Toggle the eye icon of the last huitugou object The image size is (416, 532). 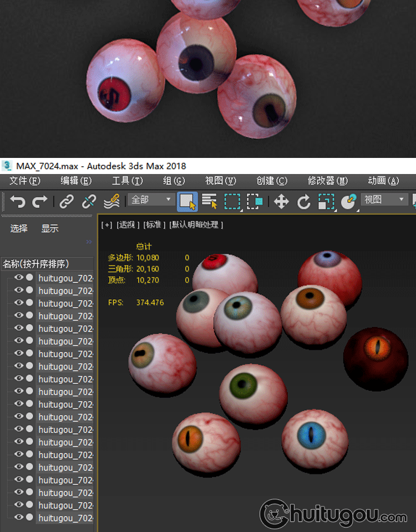coord(19,518)
